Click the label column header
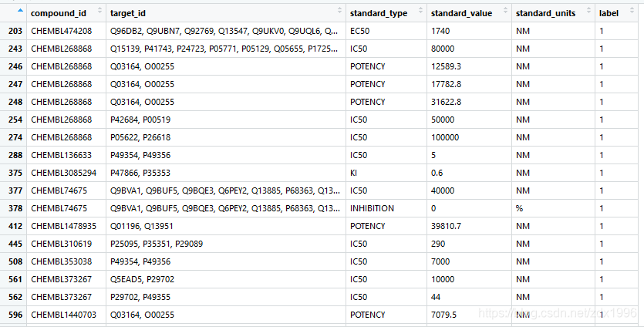 609,13
